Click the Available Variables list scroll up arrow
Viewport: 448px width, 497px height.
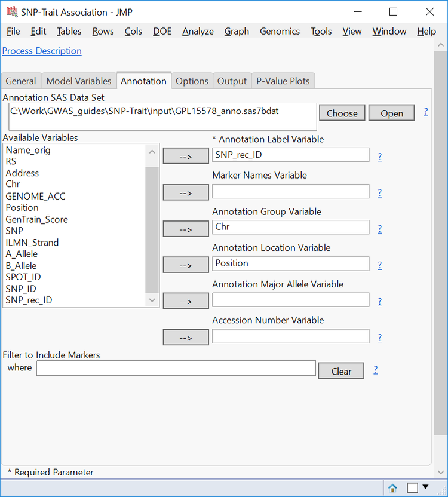[x=152, y=152]
